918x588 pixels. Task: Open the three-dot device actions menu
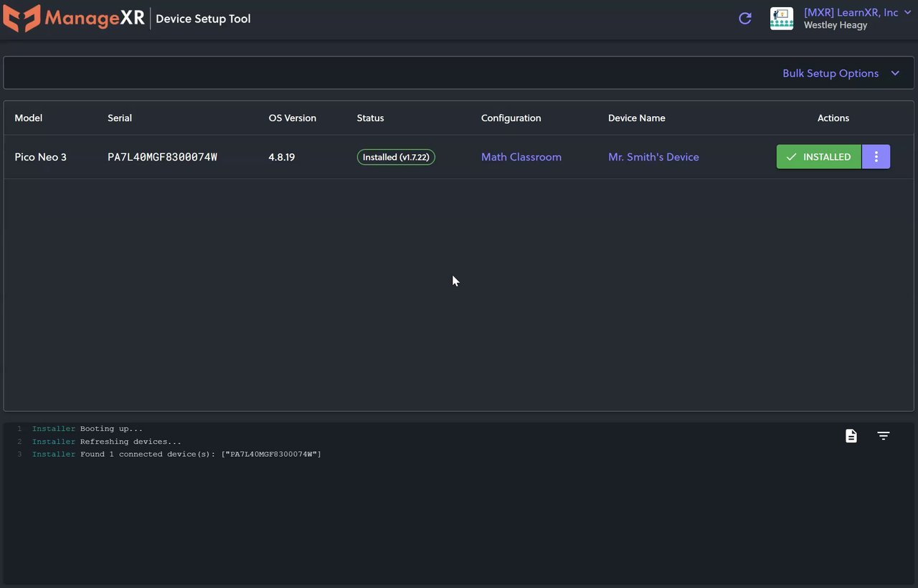(876, 157)
